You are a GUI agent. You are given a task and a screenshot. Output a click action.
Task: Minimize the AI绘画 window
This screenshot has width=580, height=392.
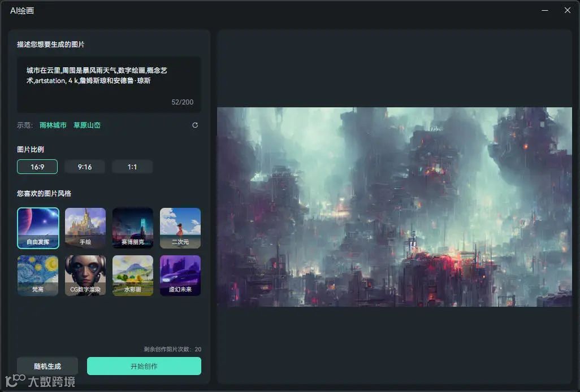tap(545, 10)
